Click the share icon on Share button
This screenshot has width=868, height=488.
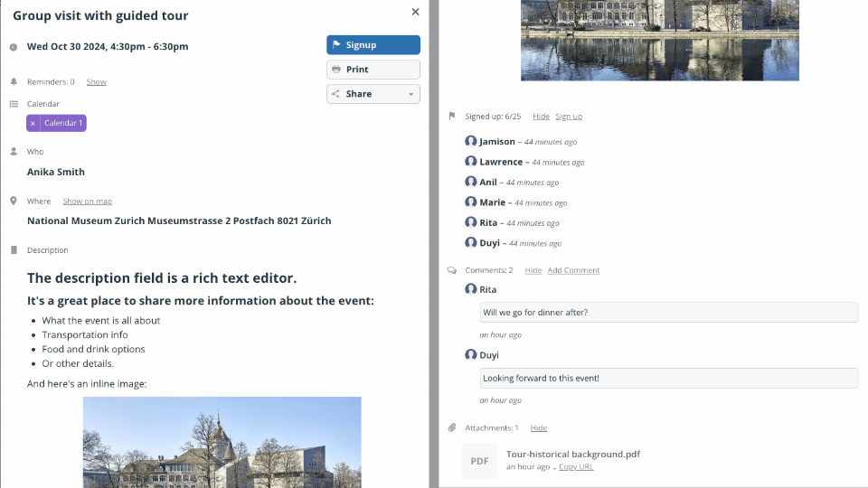point(335,94)
